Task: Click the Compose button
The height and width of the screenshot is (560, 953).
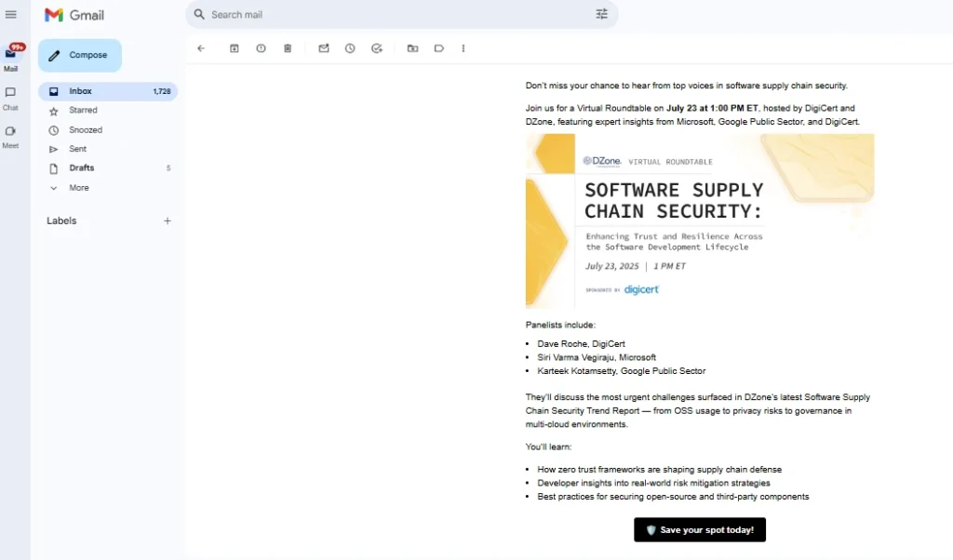Action: (80, 55)
